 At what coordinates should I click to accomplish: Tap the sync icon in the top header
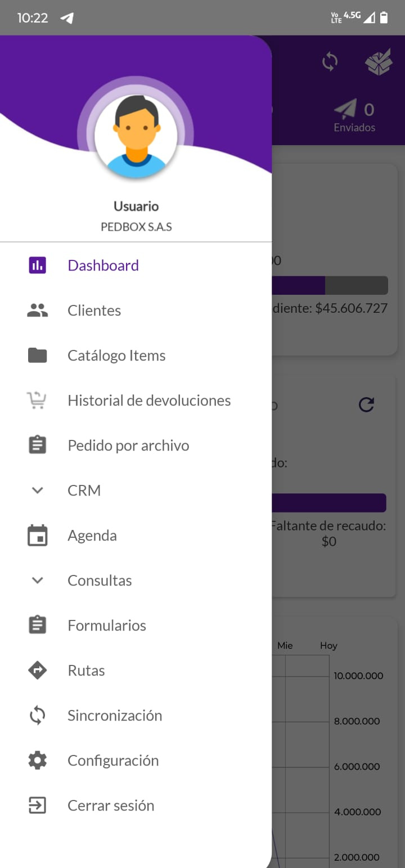coord(330,61)
